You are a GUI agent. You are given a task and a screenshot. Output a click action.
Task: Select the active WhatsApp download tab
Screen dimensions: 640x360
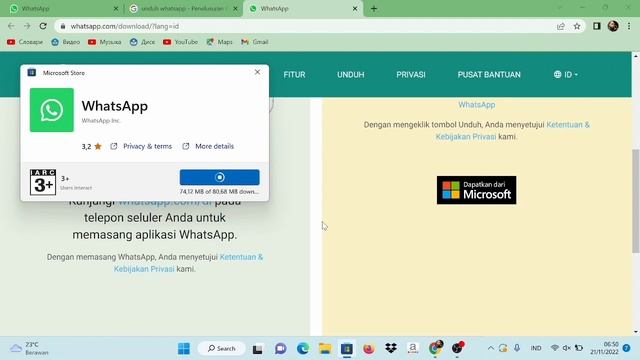tap(303, 9)
